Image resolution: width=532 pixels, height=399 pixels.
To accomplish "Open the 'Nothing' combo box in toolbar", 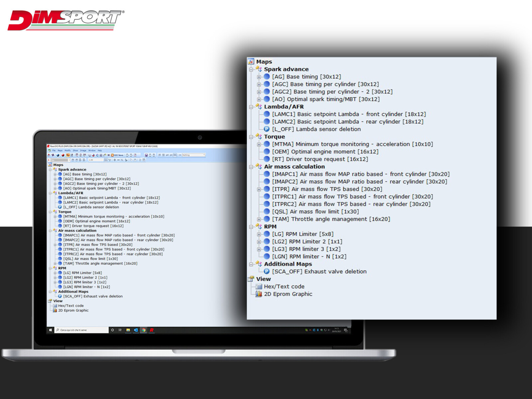I will click(194, 155).
